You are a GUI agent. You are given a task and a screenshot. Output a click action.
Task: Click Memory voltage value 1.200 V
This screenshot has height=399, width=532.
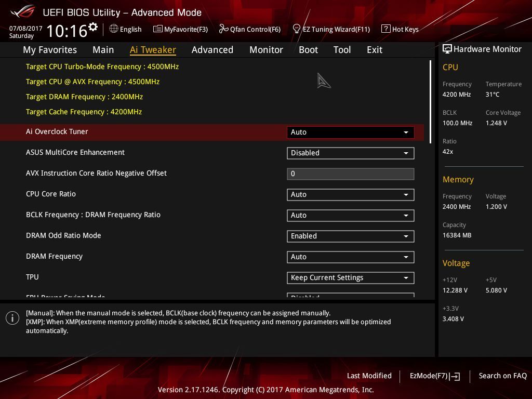(496, 207)
